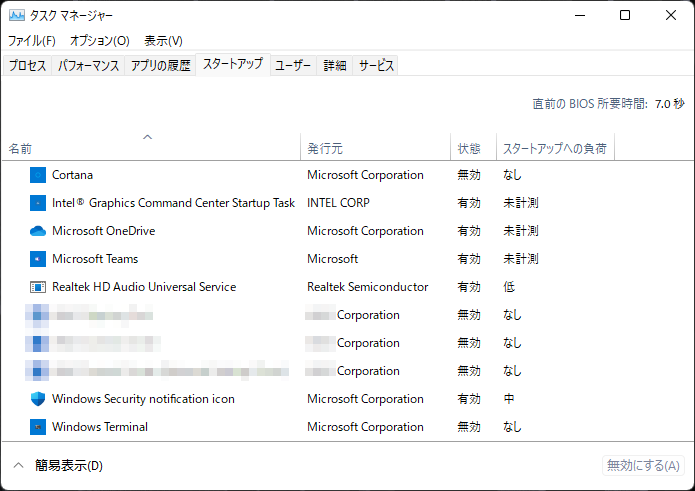Click the 簡易表示(D) link
Screen dimensions: 695x491
(69, 465)
